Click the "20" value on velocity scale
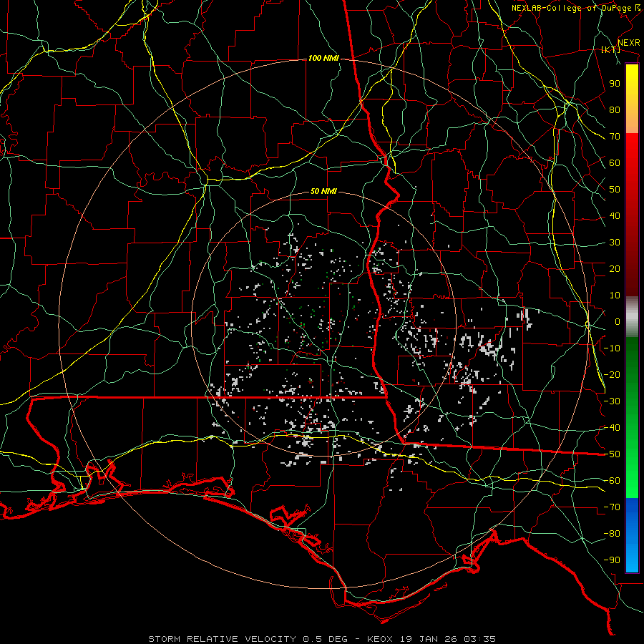This screenshot has width=644, height=644. point(615,269)
